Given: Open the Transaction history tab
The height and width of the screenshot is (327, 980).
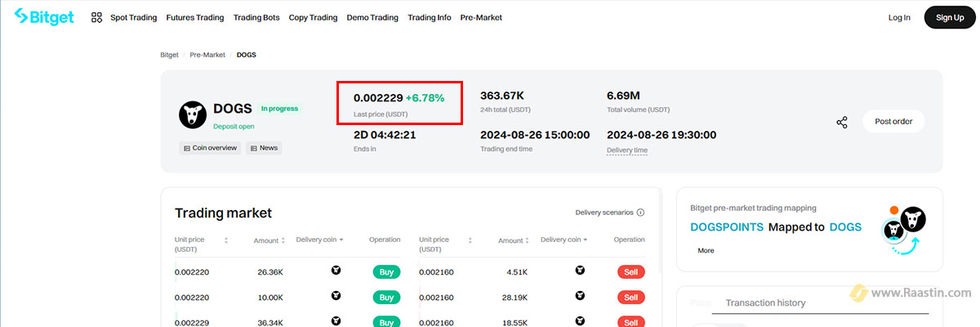Looking at the screenshot, I should [x=765, y=302].
